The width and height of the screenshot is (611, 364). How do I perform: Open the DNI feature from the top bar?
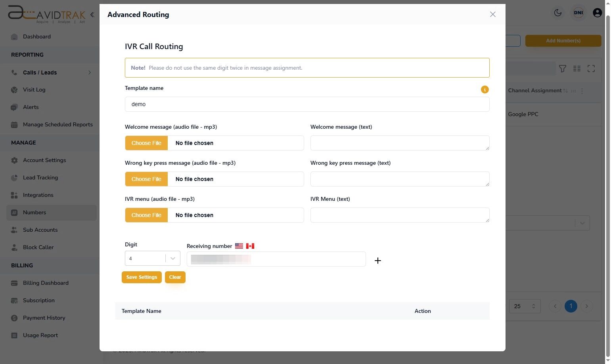578,13
